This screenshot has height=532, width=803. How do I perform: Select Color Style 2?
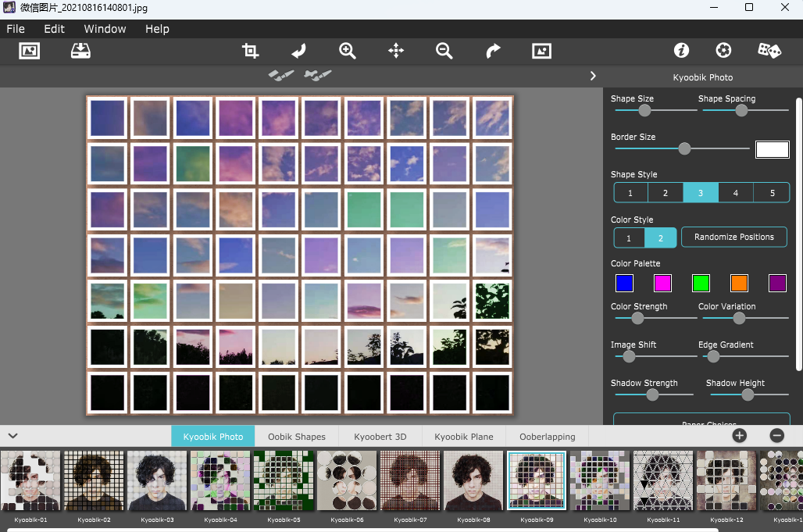click(661, 238)
